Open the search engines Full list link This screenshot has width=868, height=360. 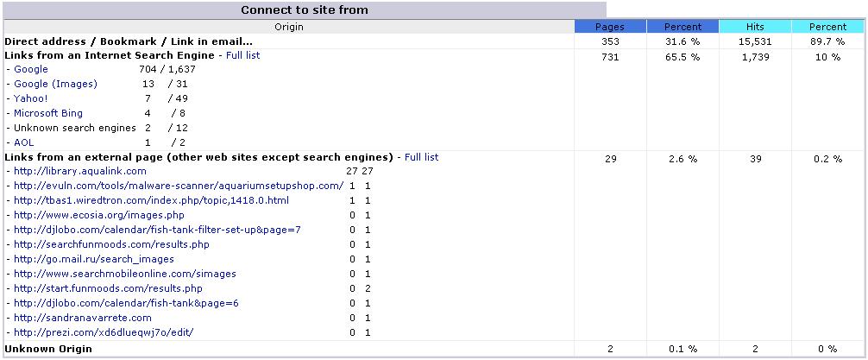tap(243, 55)
